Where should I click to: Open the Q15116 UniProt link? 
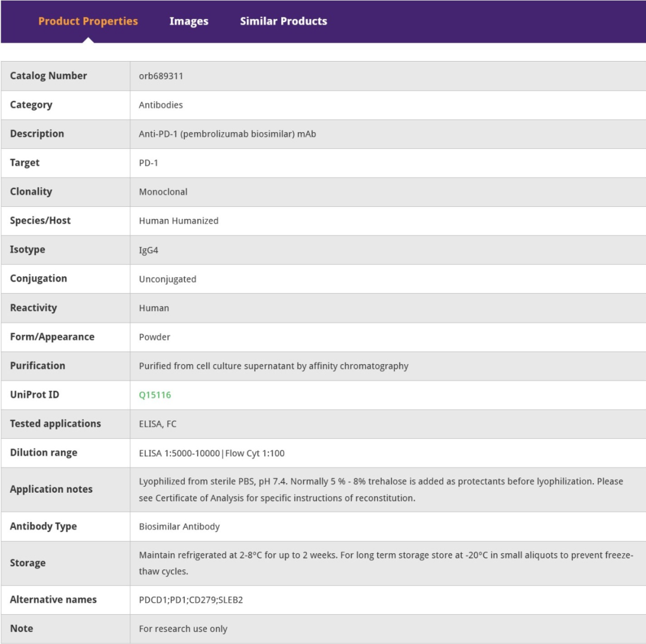[155, 395]
